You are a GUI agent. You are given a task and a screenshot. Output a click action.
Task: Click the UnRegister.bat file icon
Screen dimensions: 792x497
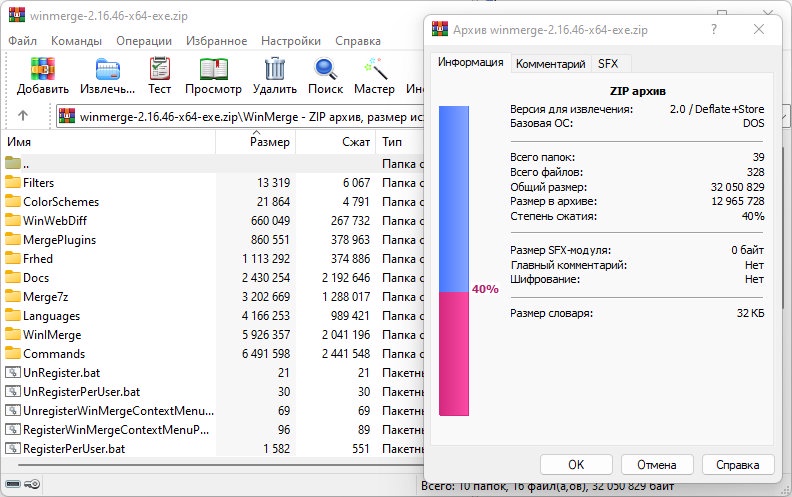(x=13, y=373)
